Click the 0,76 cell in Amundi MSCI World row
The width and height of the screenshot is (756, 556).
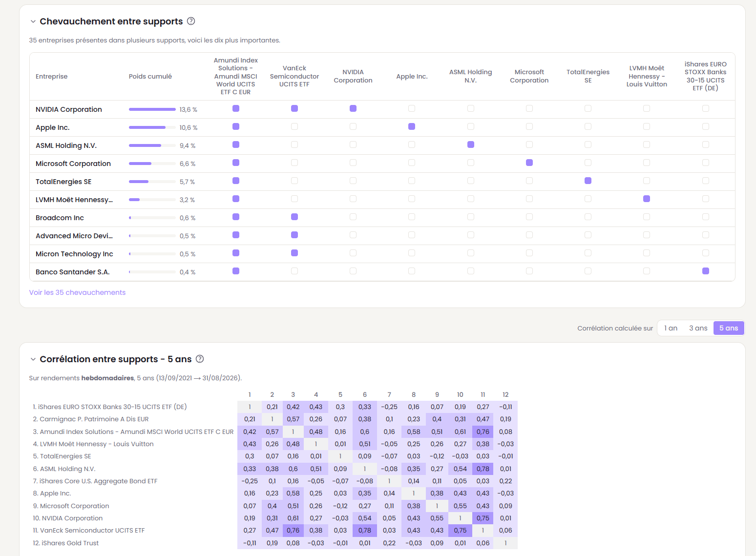click(x=483, y=432)
